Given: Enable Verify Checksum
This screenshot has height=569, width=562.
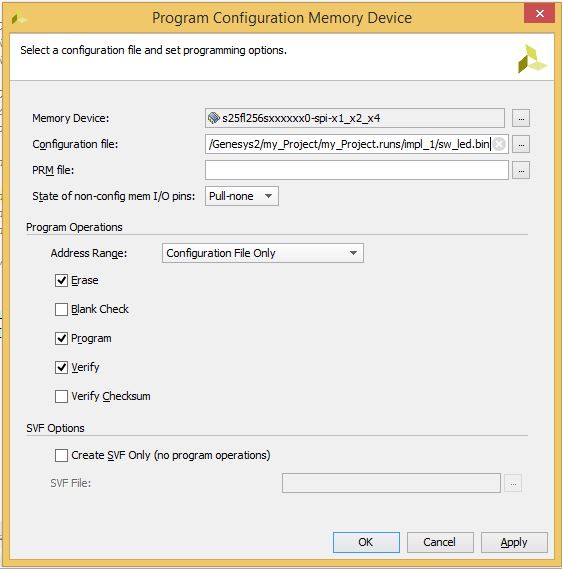Looking at the screenshot, I should 61,396.
